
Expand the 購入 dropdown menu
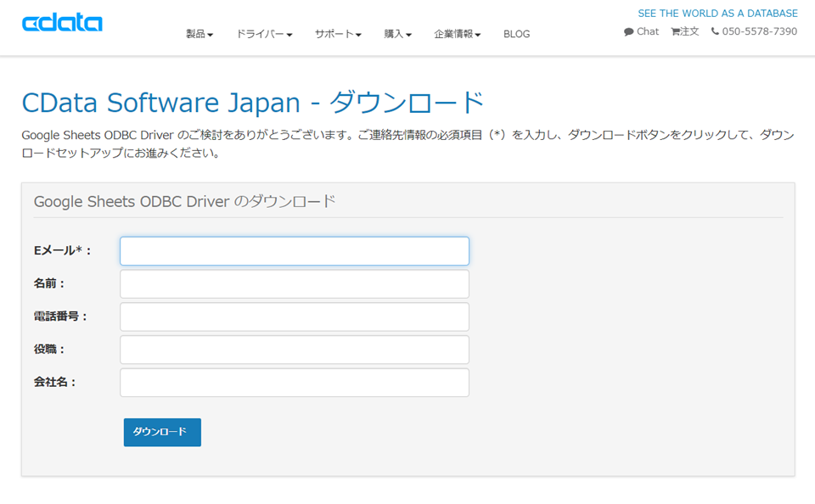pos(397,34)
